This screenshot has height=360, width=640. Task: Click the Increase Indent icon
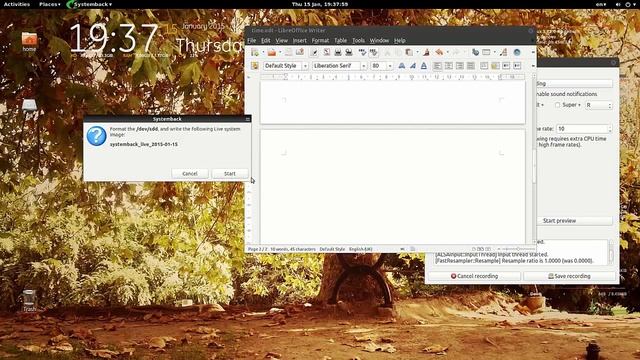(x=517, y=66)
